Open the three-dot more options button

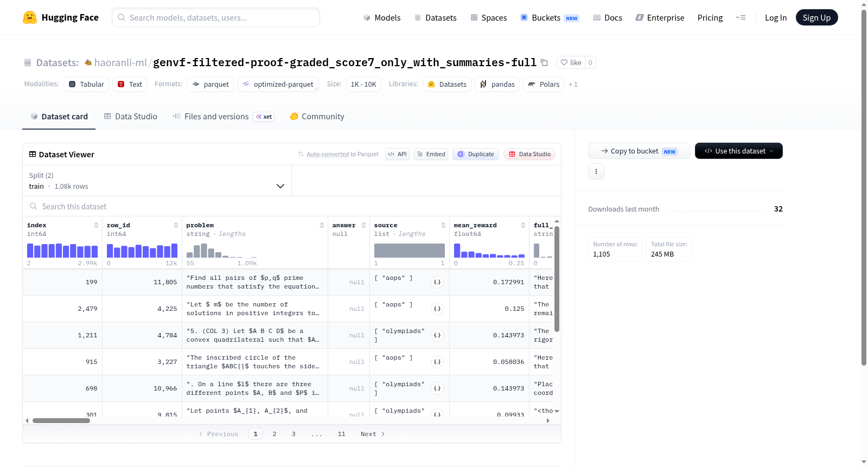pos(596,171)
